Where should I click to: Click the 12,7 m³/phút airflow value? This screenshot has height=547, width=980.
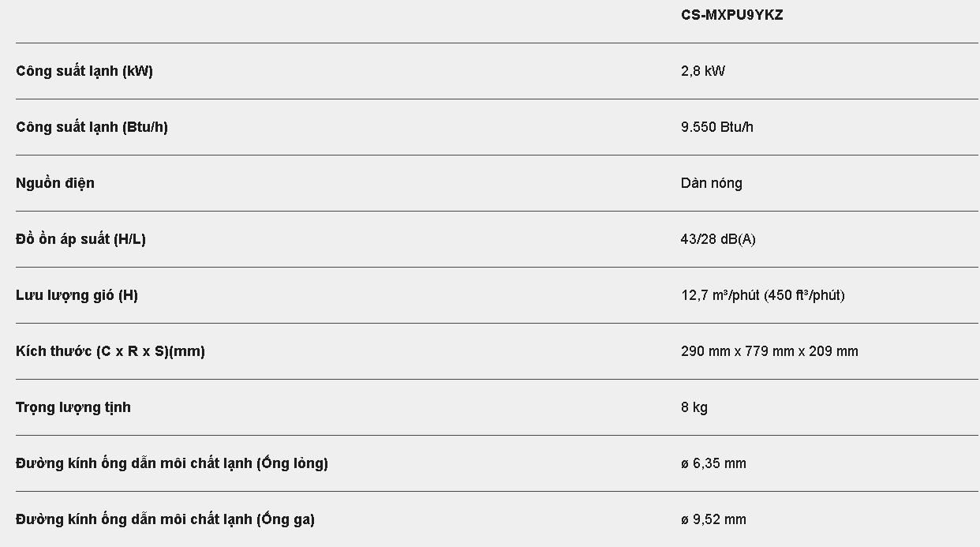[720, 295]
